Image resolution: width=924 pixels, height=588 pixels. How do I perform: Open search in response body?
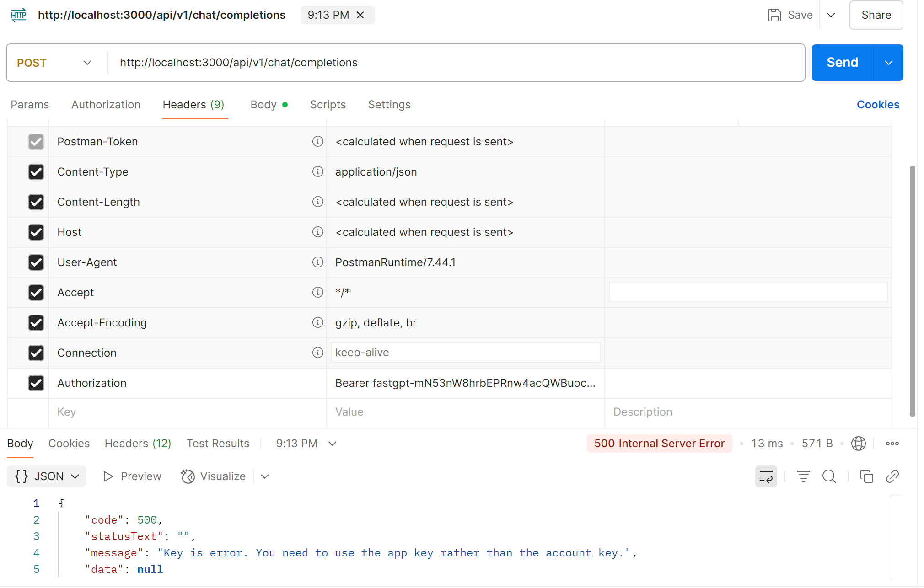(829, 476)
